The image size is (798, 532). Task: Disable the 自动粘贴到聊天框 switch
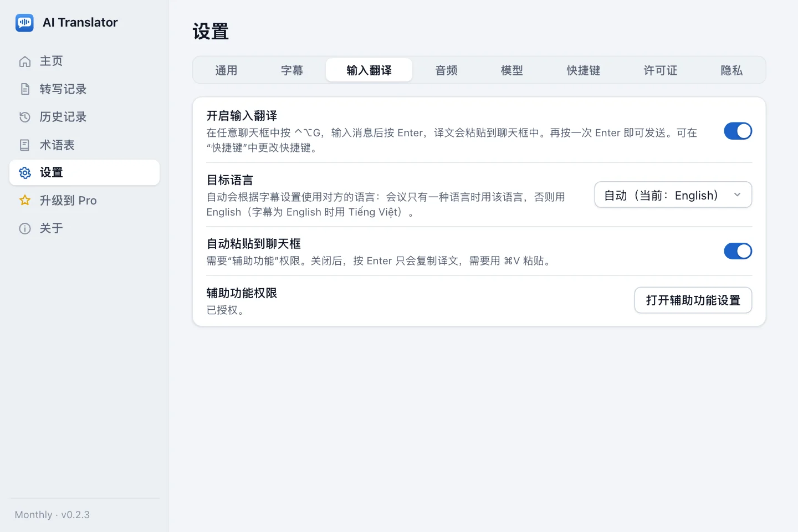pos(738,251)
